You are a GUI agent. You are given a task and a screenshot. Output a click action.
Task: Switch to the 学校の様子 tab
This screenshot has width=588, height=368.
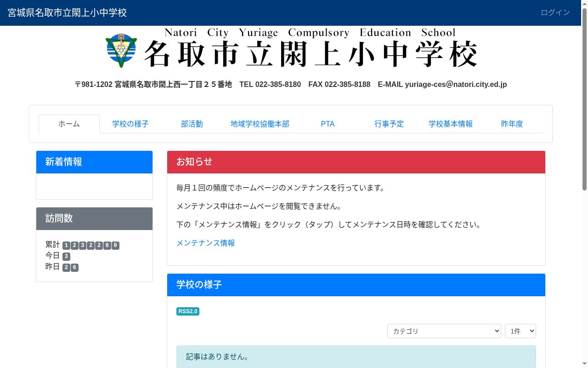(x=130, y=124)
